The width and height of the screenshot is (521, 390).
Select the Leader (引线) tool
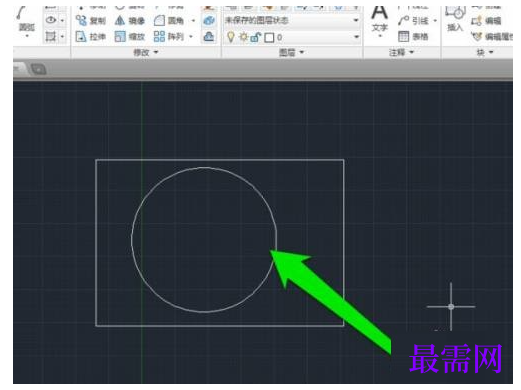[413, 21]
